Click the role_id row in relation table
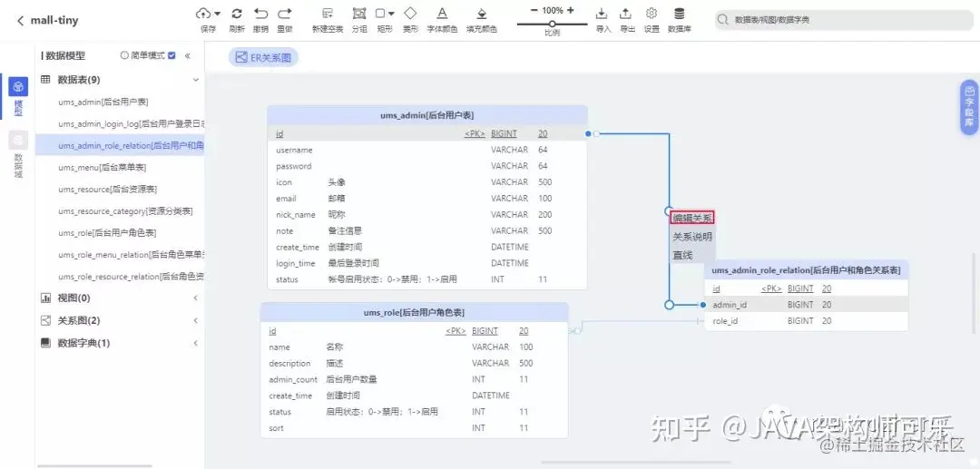Image resolution: width=980 pixels, height=469 pixels. click(x=807, y=321)
